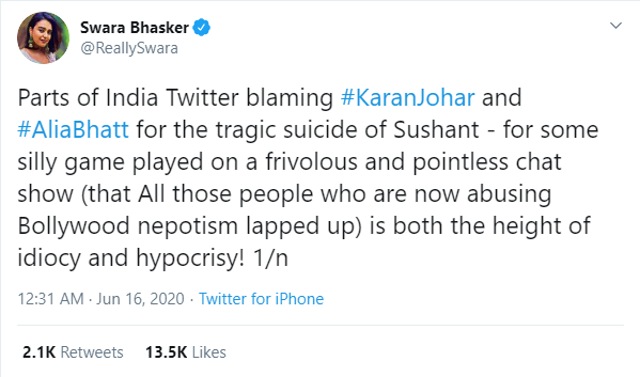
Task: Click the Retweets label
Action: coord(92,353)
